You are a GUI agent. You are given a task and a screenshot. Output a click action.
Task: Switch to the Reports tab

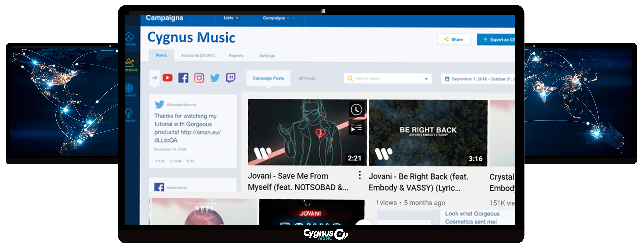[236, 56]
